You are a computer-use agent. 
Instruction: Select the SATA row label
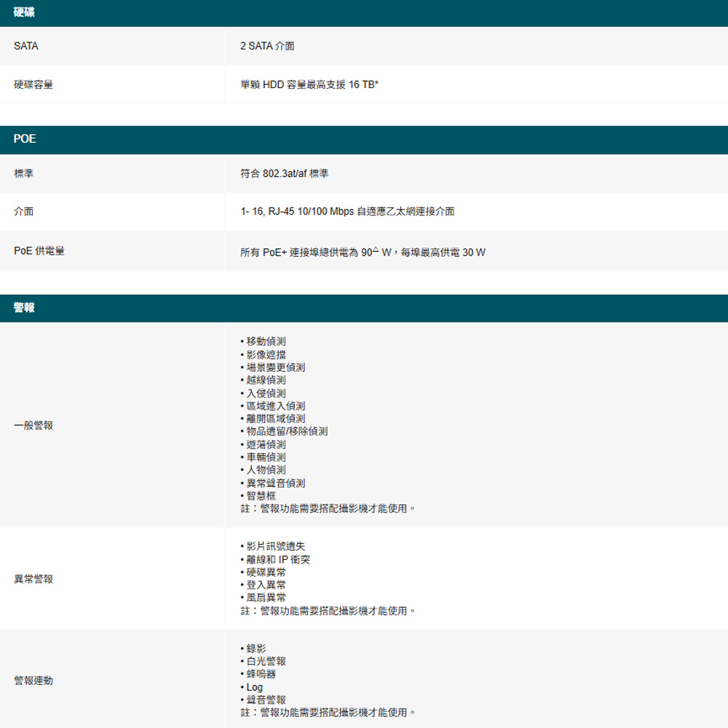pyautogui.click(x=26, y=46)
